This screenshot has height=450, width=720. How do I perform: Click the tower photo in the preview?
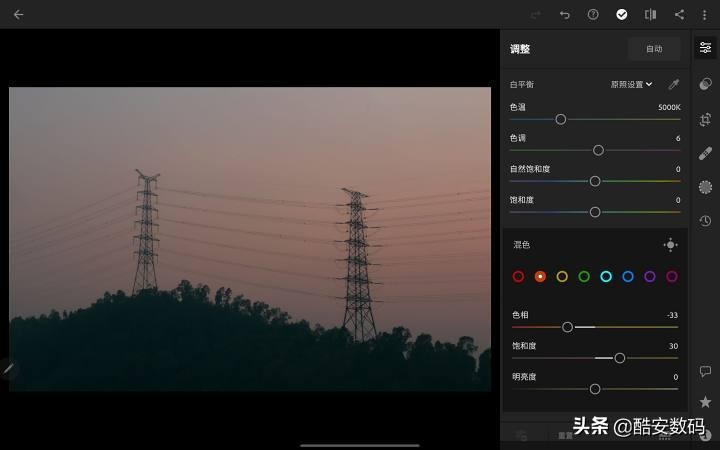(250, 238)
